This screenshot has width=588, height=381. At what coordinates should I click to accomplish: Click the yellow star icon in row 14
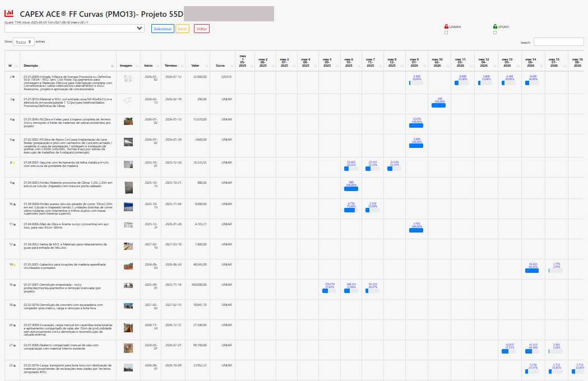click(14, 264)
